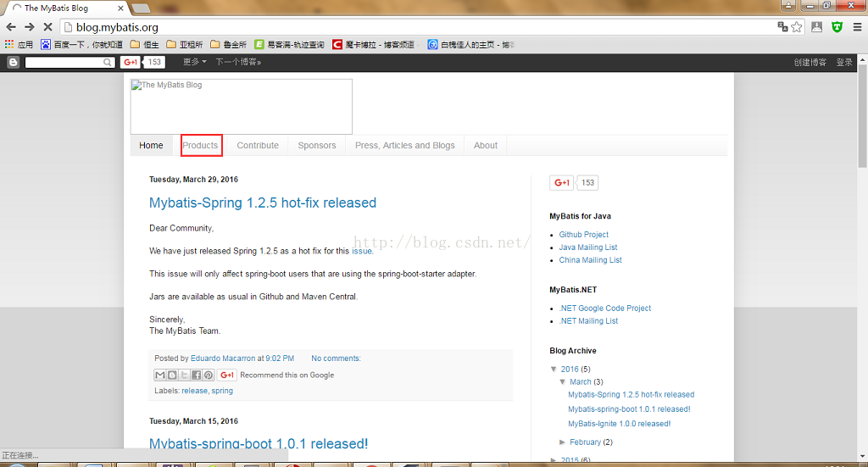The width and height of the screenshot is (868, 467).
Task: Click the download extension icon in toolbar
Action: pos(816,27)
